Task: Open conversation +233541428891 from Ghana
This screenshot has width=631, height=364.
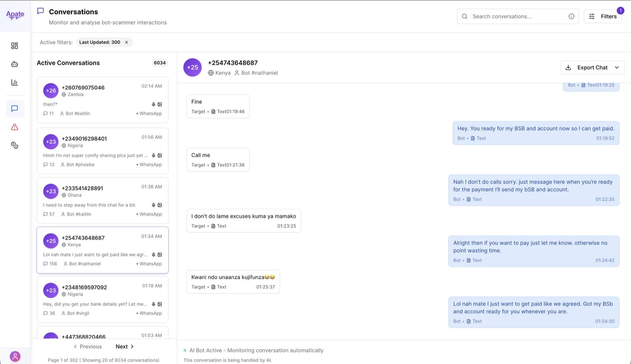Action: coord(103,201)
